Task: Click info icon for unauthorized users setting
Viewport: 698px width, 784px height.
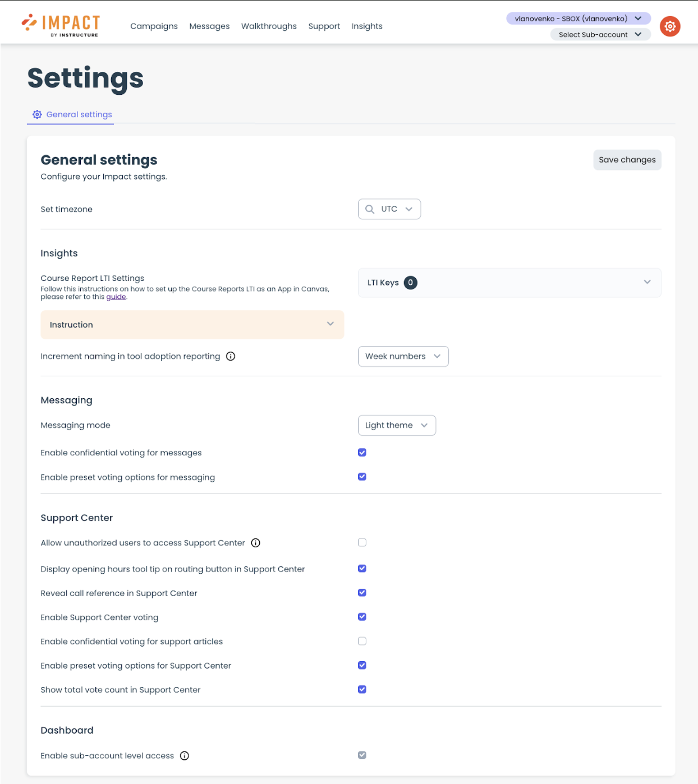Action: pyautogui.click(x=256, y=543)
